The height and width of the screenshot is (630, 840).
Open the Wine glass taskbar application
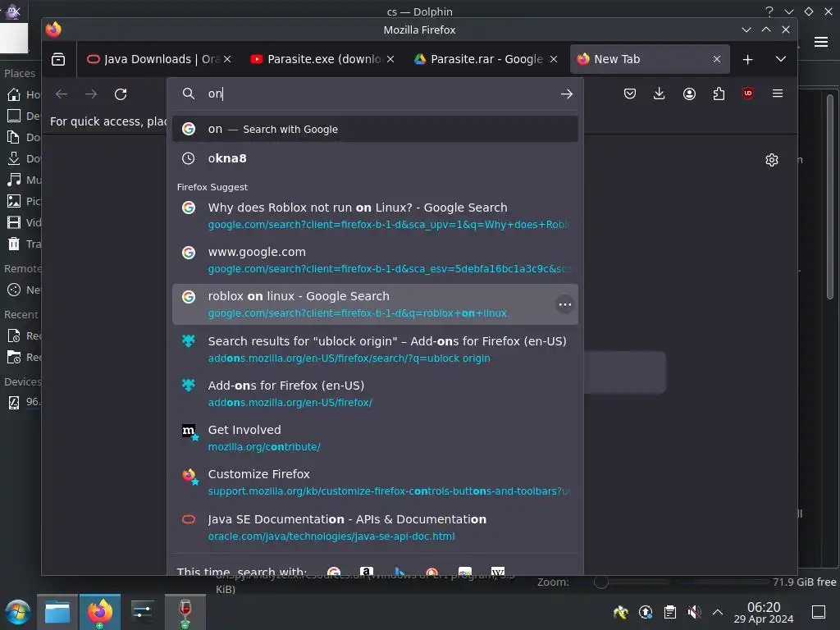pyautogui.click(x=185, y=612)
